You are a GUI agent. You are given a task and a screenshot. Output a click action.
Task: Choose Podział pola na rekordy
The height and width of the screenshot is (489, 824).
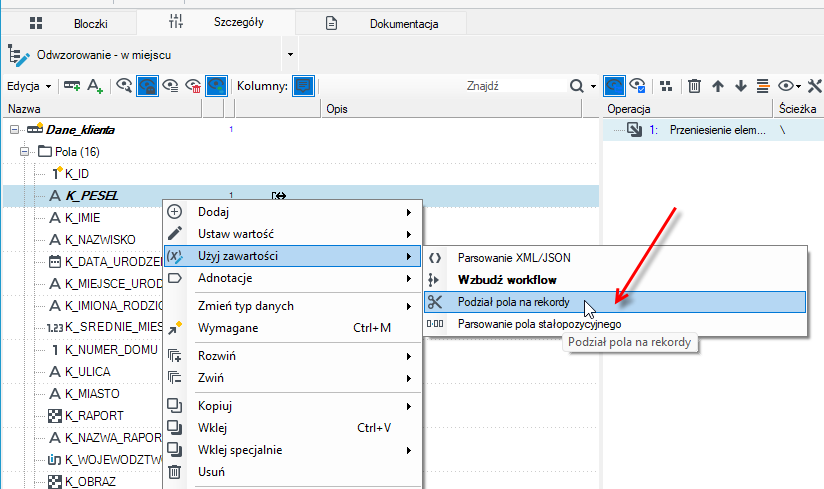coord(615,302)
